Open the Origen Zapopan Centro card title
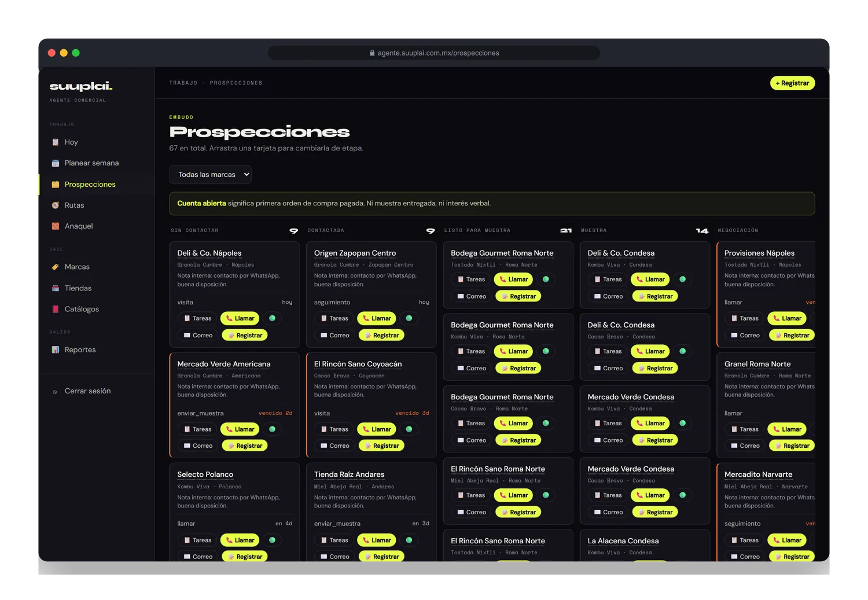 [355, 253]
